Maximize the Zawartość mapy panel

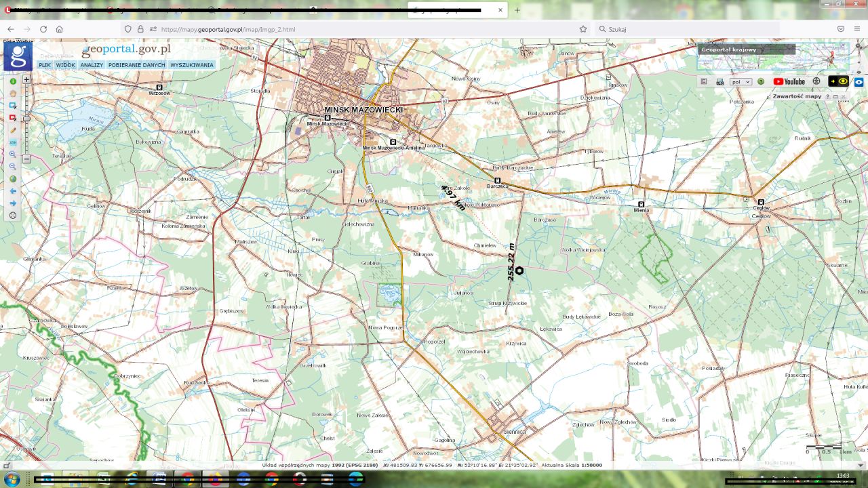[x=835, y=97]
